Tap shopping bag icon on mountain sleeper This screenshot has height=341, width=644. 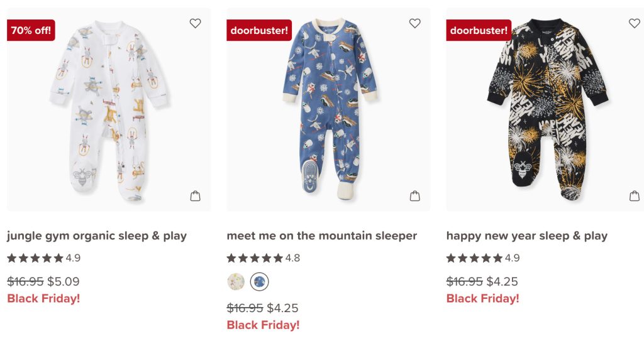tap(414, 196)
